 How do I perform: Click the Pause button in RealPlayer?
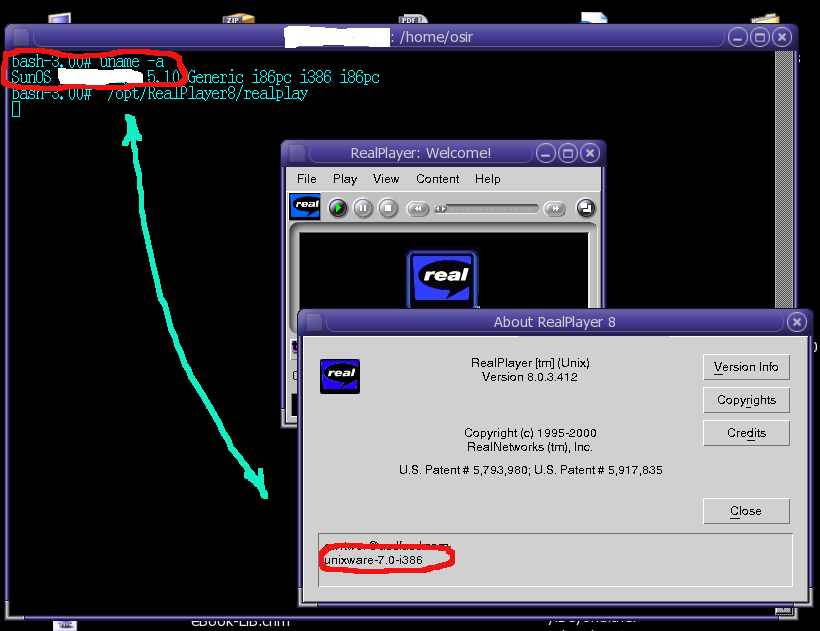[x=363, y=208]
